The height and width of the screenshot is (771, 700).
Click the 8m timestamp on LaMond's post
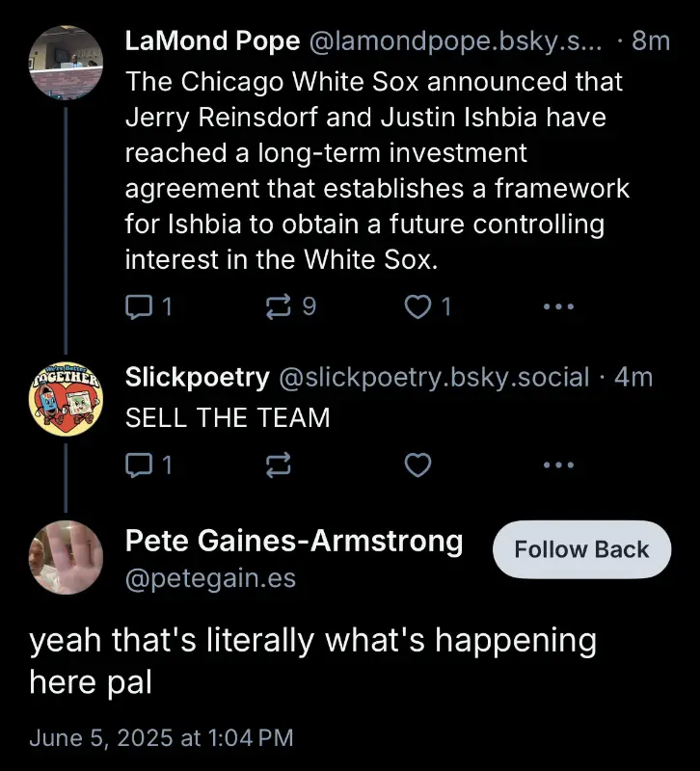click(x=651, y=41)
